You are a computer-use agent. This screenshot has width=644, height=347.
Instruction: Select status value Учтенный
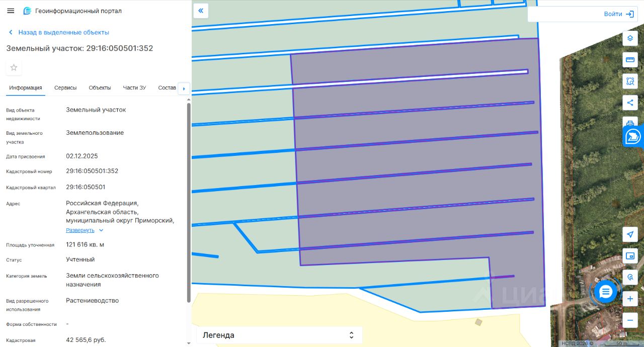tap(80, 259)
